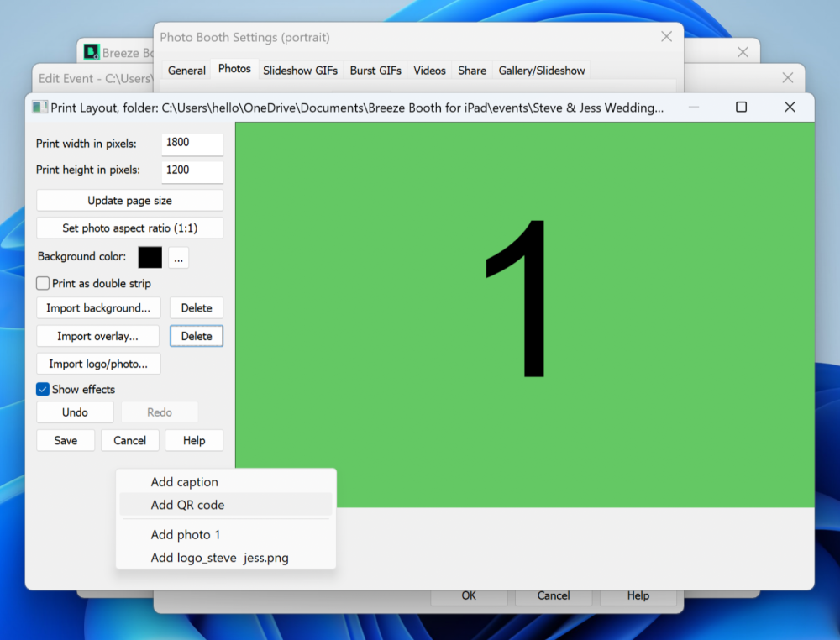Save the print layout
Viewport: 840px width, 640px height.
[x=66, y=441]
